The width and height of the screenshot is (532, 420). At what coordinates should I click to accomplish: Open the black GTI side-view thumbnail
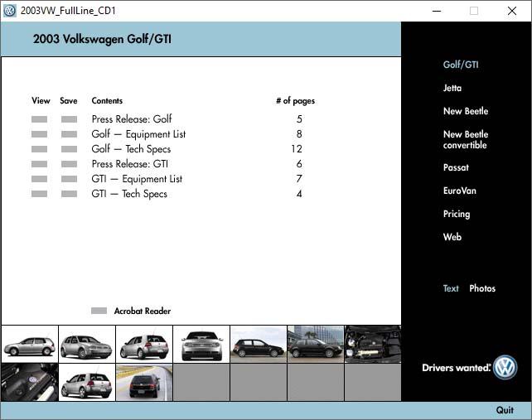coord(259,344)
